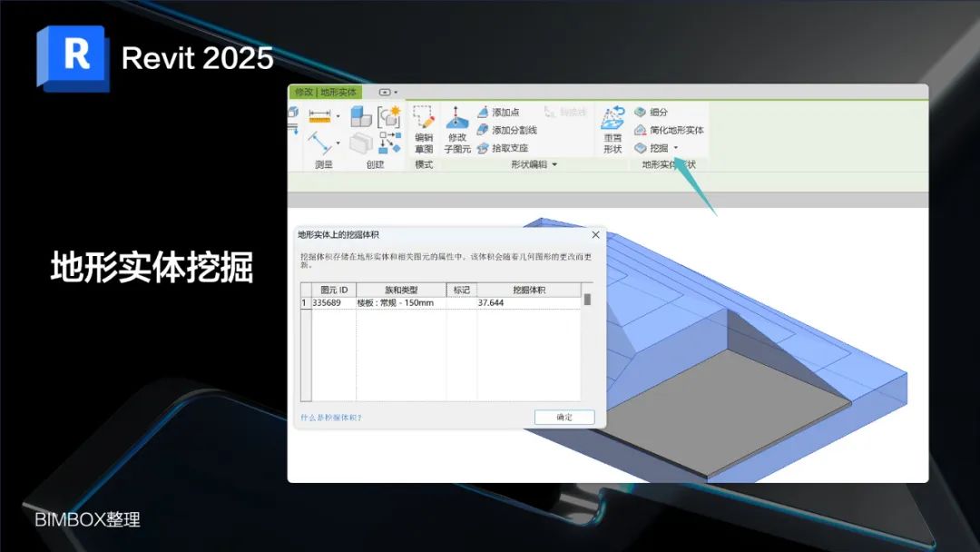Click the 模式 panel label

[x=424, y=163]
